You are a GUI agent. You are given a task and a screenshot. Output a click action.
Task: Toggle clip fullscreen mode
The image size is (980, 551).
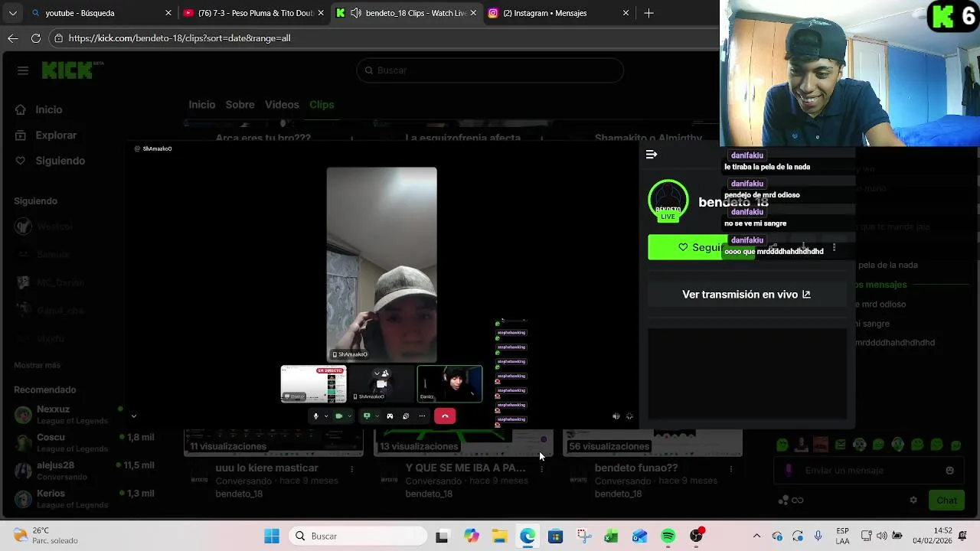[x=629, y=416]
